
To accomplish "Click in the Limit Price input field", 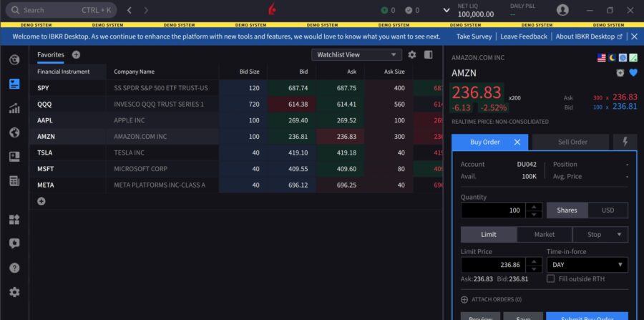I will (x=493, y=265).
